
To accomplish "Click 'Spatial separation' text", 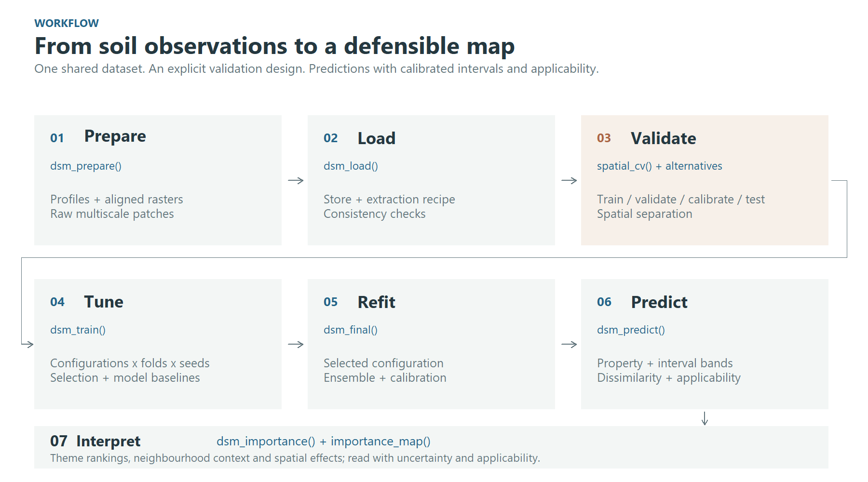I will point(645,214).
